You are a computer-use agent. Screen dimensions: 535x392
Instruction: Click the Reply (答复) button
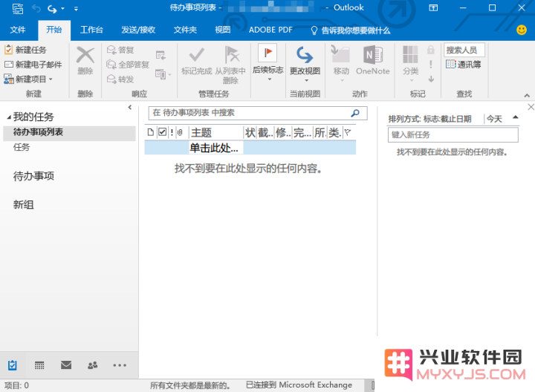(120, 50)
